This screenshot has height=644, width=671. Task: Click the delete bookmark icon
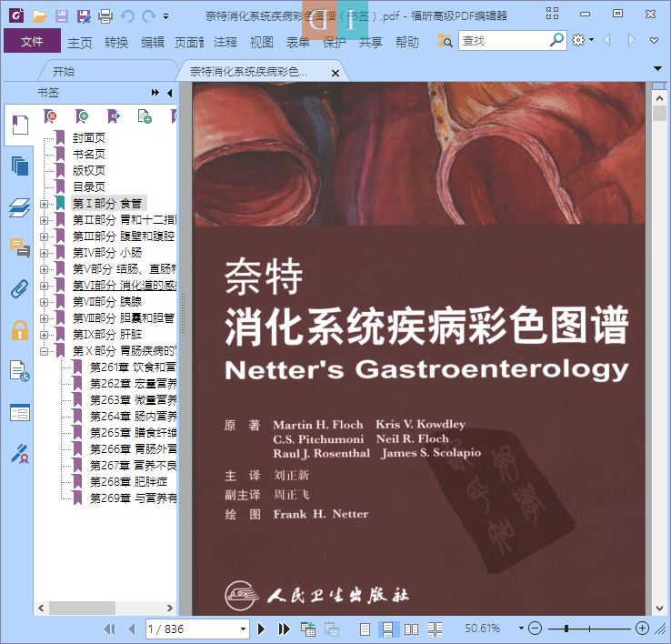[51, 116]
